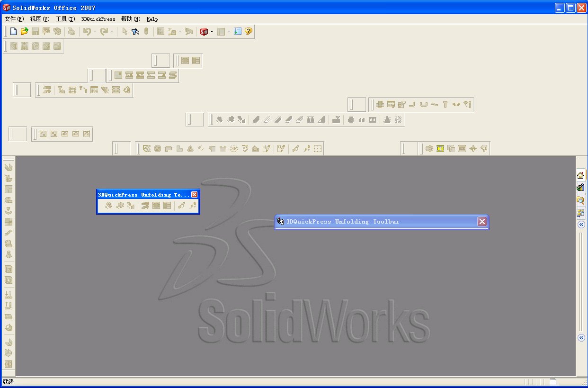This screenshot has width=588, height=388.
Task: Click the Redo arrow icon
Action: point(104,32)
